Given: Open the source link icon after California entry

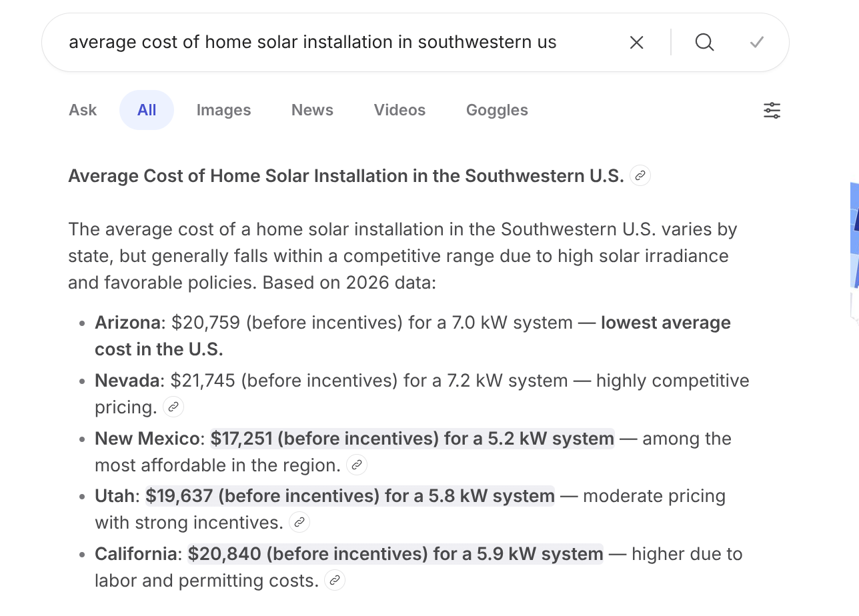Looking at the screenshot, I should [335, 580].
